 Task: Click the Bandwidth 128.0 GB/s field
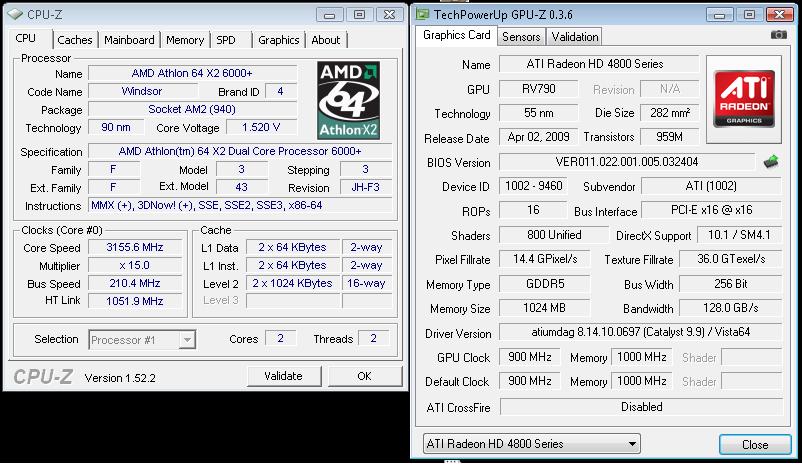(x=730, y=308)
